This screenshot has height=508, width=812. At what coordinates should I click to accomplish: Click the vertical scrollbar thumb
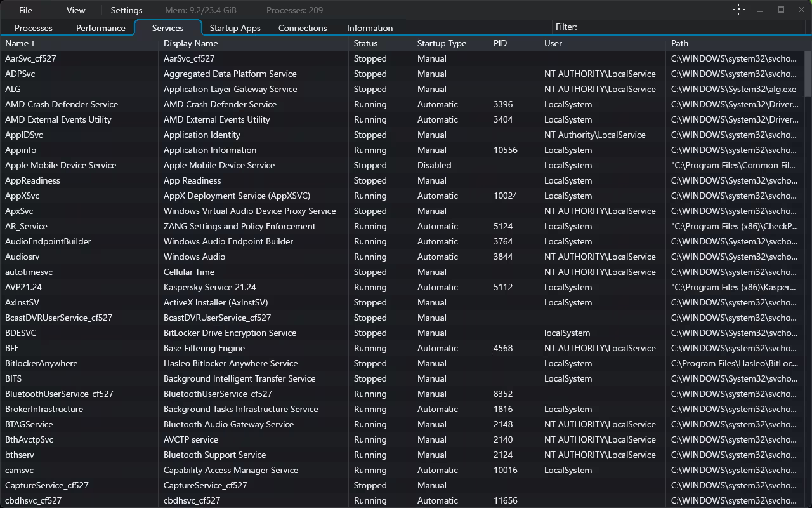click(808, 73)
